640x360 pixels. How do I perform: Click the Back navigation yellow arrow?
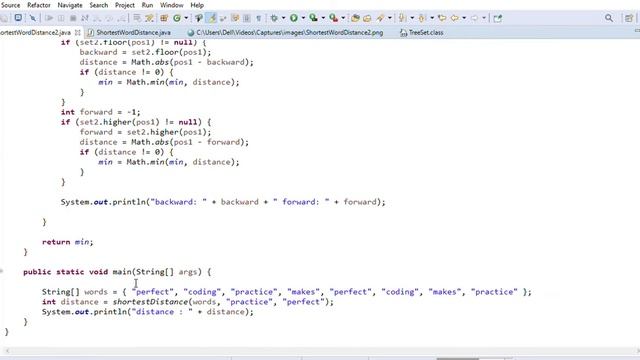point(454,18)
